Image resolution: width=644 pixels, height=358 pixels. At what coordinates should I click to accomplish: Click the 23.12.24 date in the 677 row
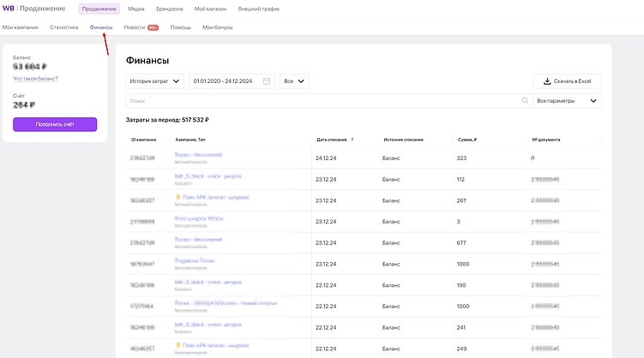click(326, 243)
